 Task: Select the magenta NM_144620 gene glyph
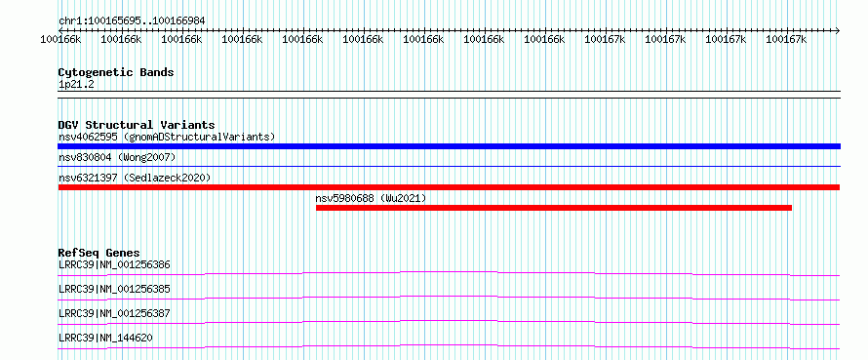pos(449,346)
